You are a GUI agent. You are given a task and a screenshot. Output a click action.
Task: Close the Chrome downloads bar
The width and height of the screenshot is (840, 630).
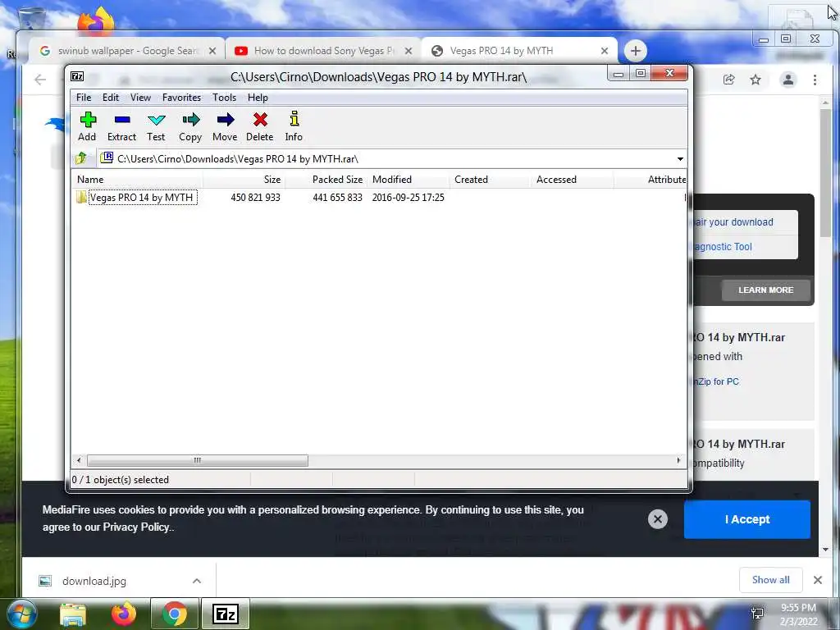818,580
